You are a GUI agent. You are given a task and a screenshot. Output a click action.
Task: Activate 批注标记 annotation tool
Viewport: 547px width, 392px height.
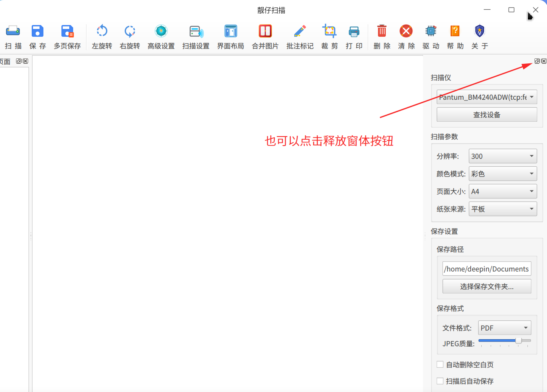[300, 31]
